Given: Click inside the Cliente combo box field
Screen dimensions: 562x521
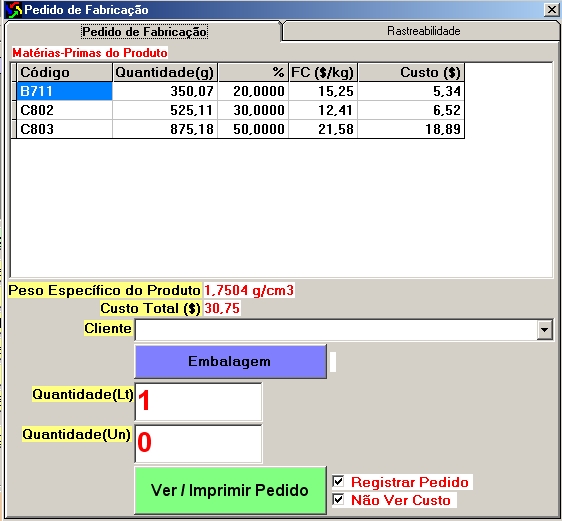Looking at the screenshot, I should tap(336, 330).
